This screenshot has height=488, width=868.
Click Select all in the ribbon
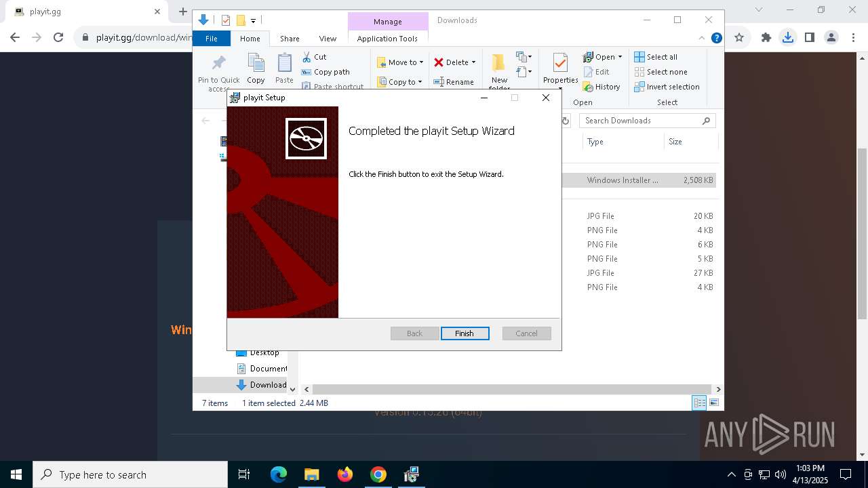(x=656, y=57)
